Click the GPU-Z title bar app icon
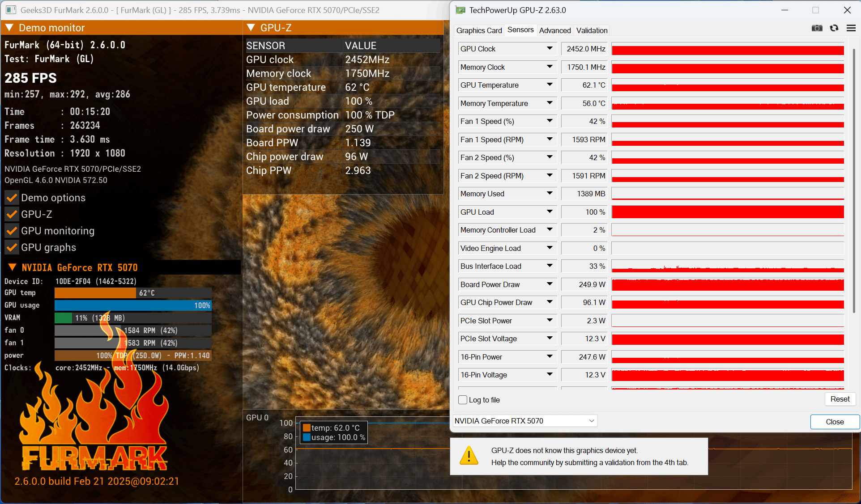861x504 pixels. tap(460, 10)
